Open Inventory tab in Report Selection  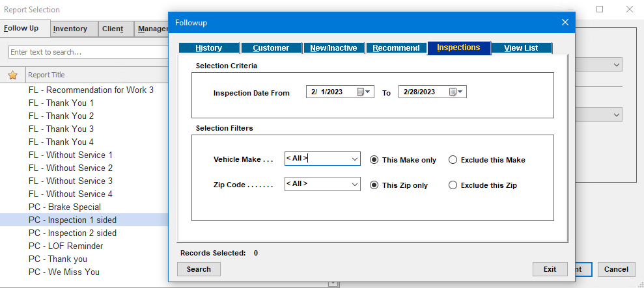coord(74,29)
